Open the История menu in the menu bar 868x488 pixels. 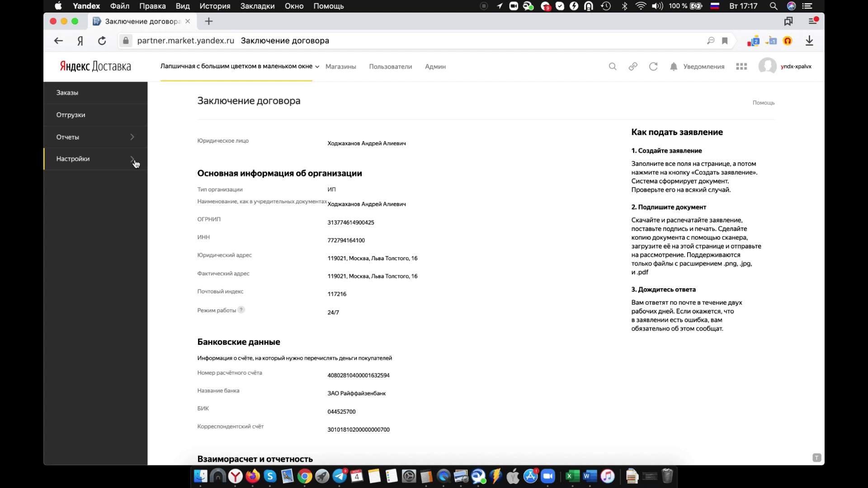[x=215, y=6]
